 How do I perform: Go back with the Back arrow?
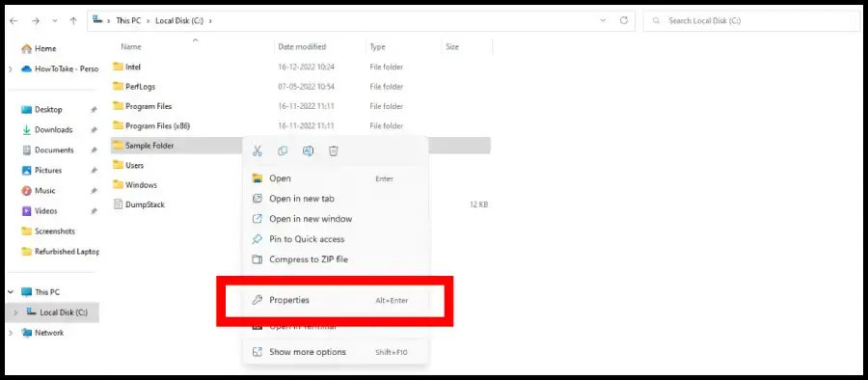[14, 21]
